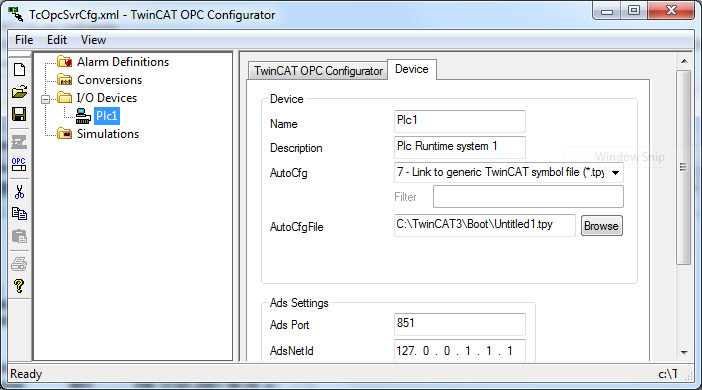This screenshot has height=390, width=702.
Task: Click the AutoCfg label
Action: tap(288, 173)
